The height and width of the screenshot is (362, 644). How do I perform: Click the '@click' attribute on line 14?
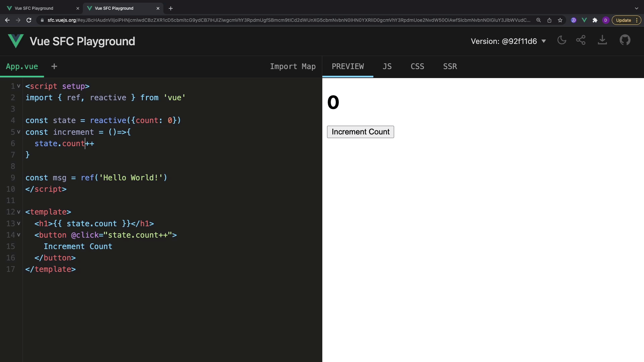click(x=85, y=235)
